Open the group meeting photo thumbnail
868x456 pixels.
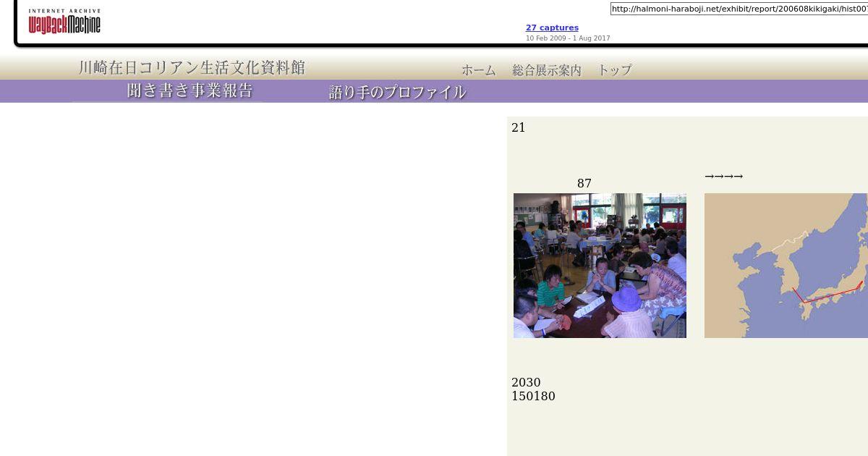click(x=600, y=266)
